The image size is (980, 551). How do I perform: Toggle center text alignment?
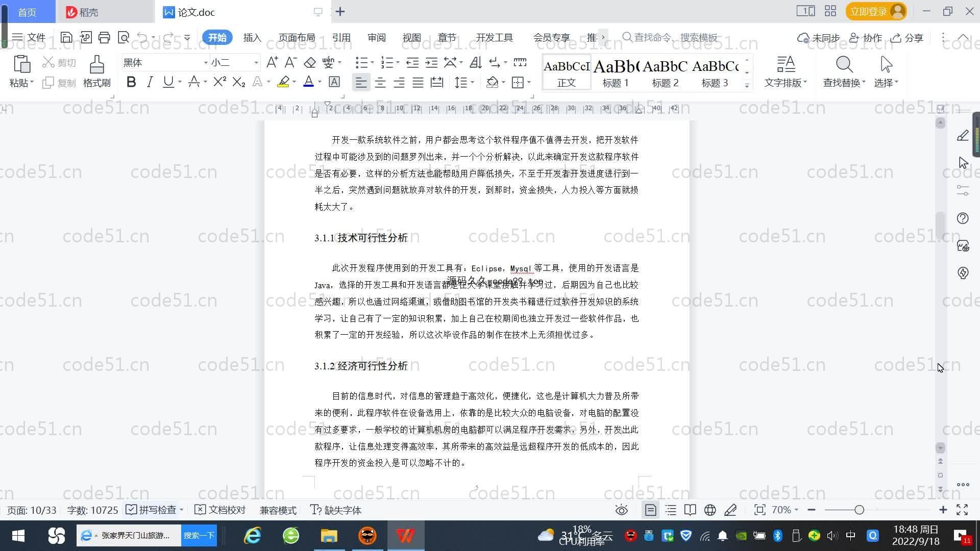[380, 82]
